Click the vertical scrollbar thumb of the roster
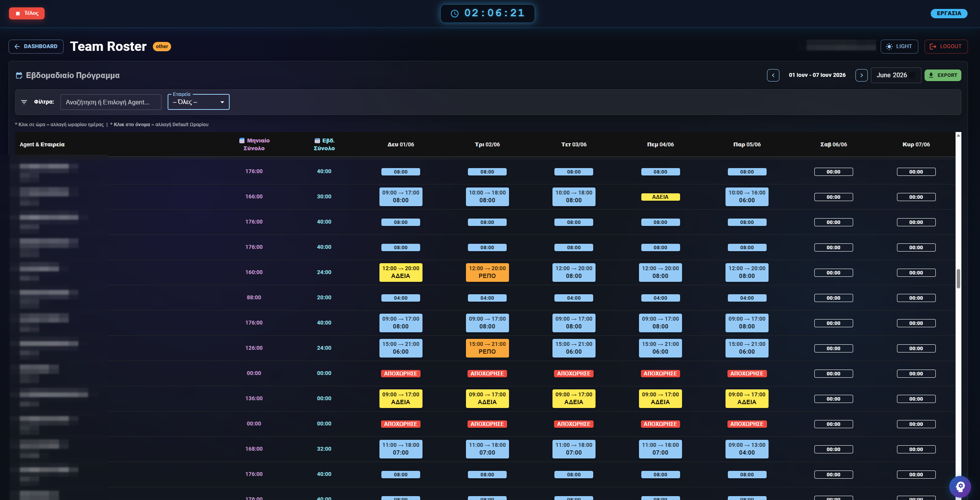The width and height of the screenshot is (980, 500). (958, 278)
